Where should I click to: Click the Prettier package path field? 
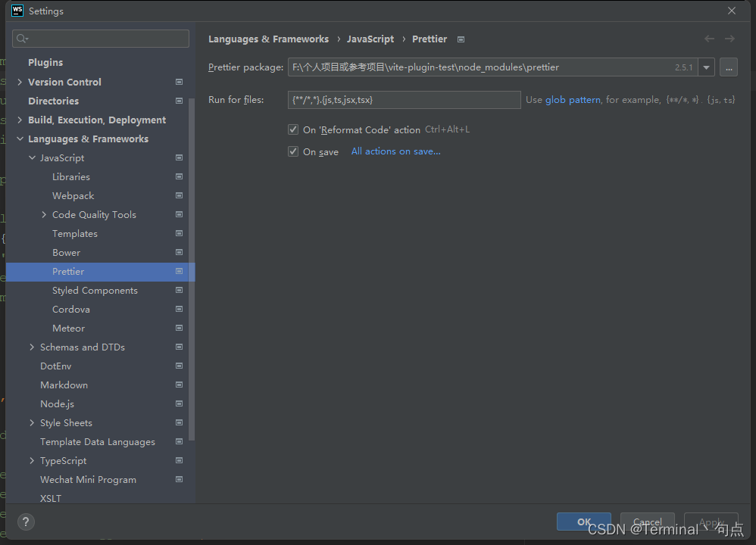point(492,67)
